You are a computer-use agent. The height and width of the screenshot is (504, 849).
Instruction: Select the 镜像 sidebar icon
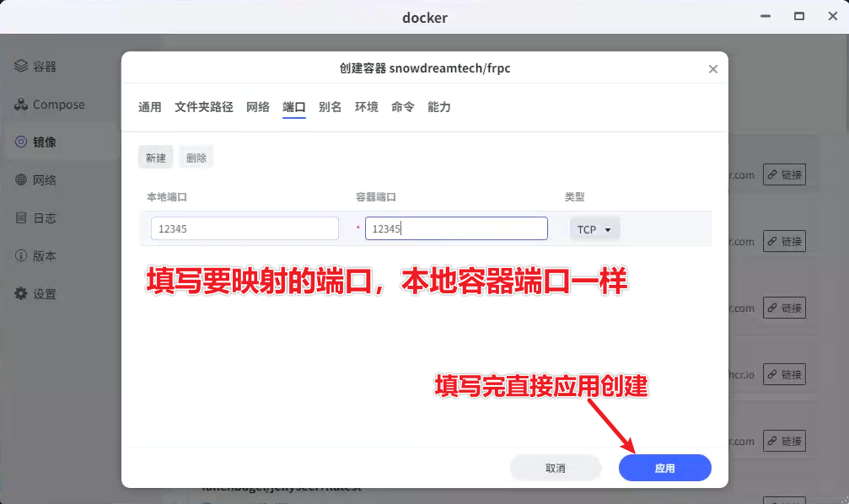tap(21, 142)
